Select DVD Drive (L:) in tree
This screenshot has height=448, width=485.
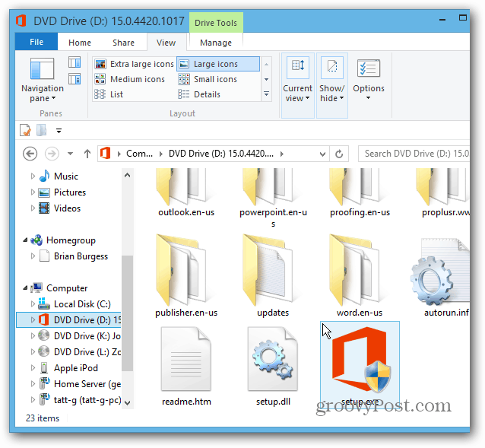(x=80, y=352)
